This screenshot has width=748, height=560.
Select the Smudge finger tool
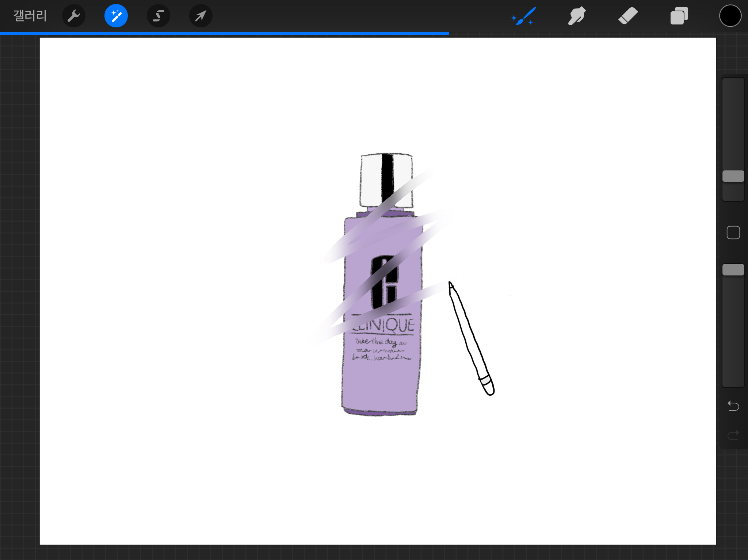click(x=576, y=16)
